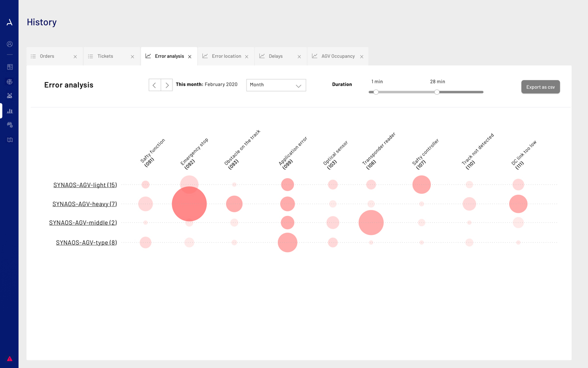Click the dashboard image icon in sidebar
This screenshot has width=588, height=368.
(x=9, y=67)
